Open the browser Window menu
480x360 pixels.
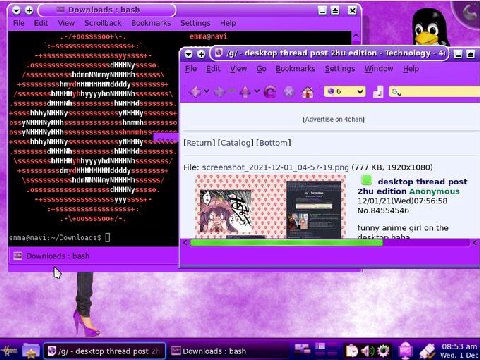pyautogui.click(x=379, y=69)
